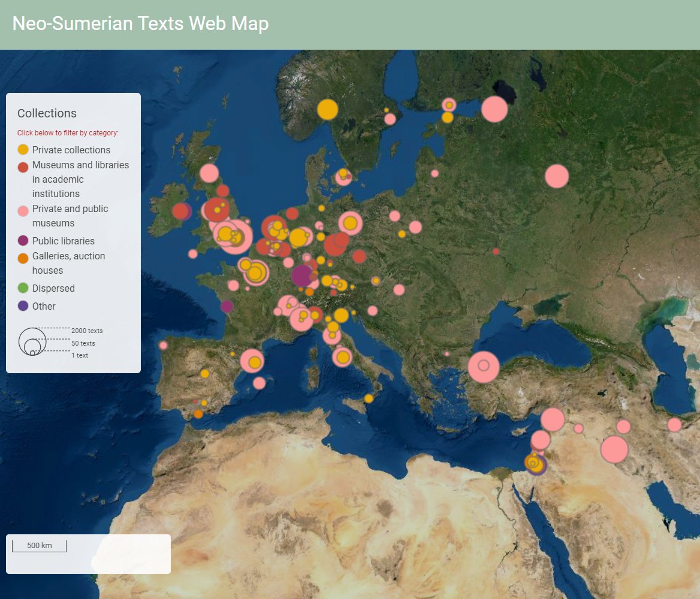The width and height of the screenshot is (700, 599).
Task: Select the small red marker in Ukraine
Action: (x=496, y=252)
